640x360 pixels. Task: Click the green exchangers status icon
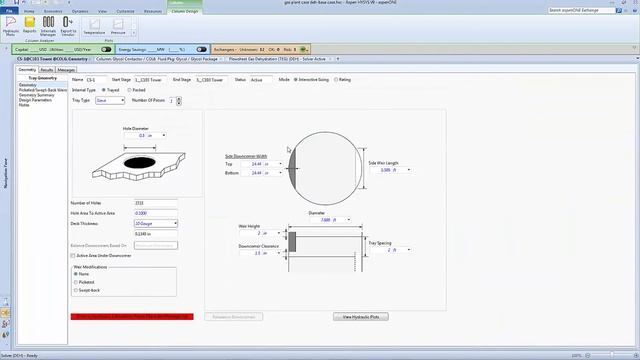coord(303,49)
